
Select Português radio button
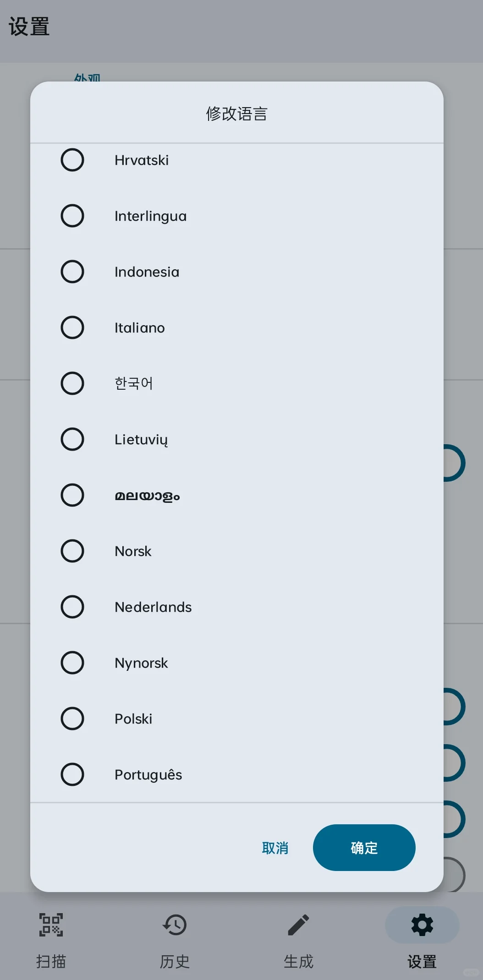[x=72, y=774]
